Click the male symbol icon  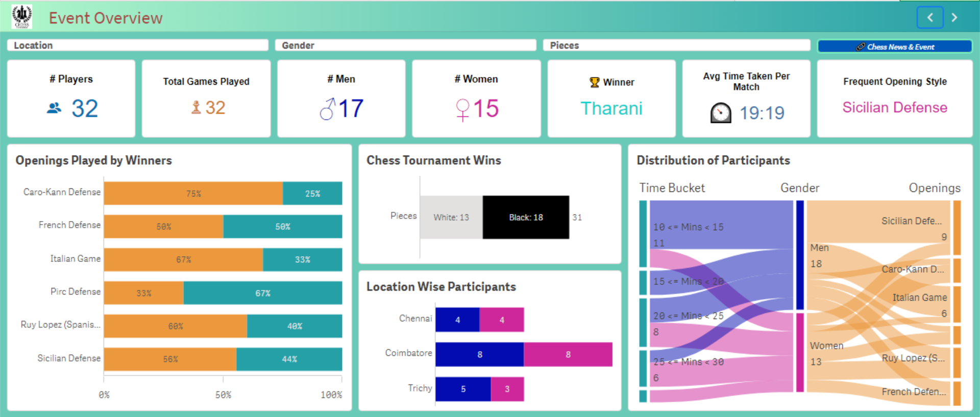327,109
